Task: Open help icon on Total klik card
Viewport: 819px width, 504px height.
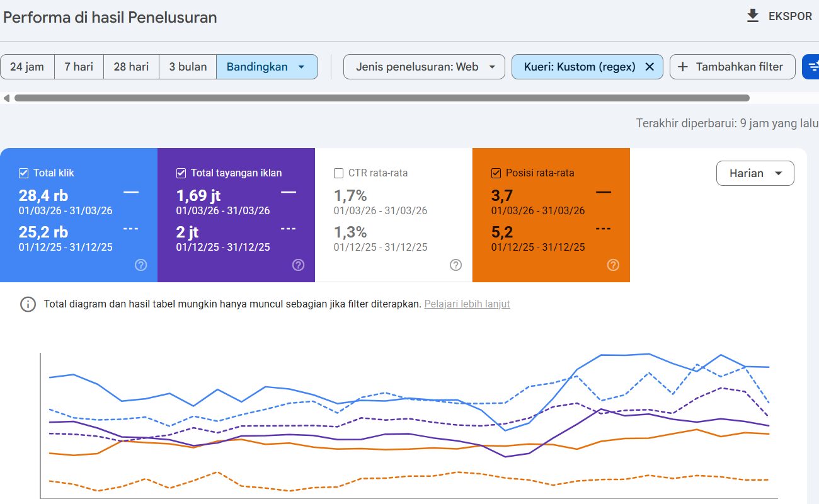Action: [x=141, y=265]
